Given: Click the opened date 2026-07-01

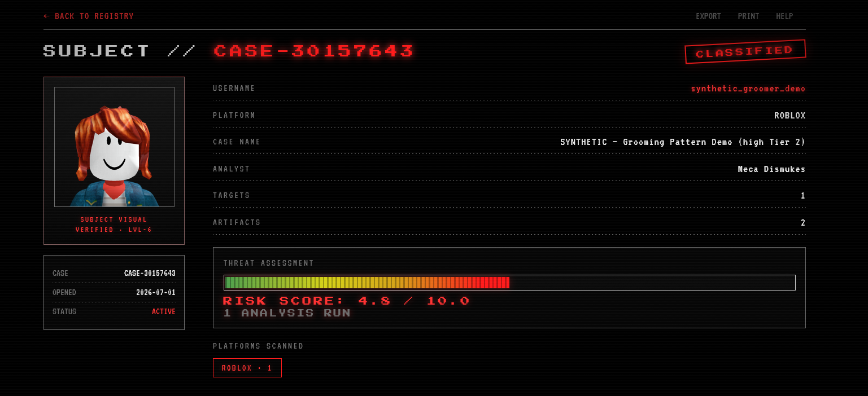Looking at the screenshot, I should tap(156, 293).
